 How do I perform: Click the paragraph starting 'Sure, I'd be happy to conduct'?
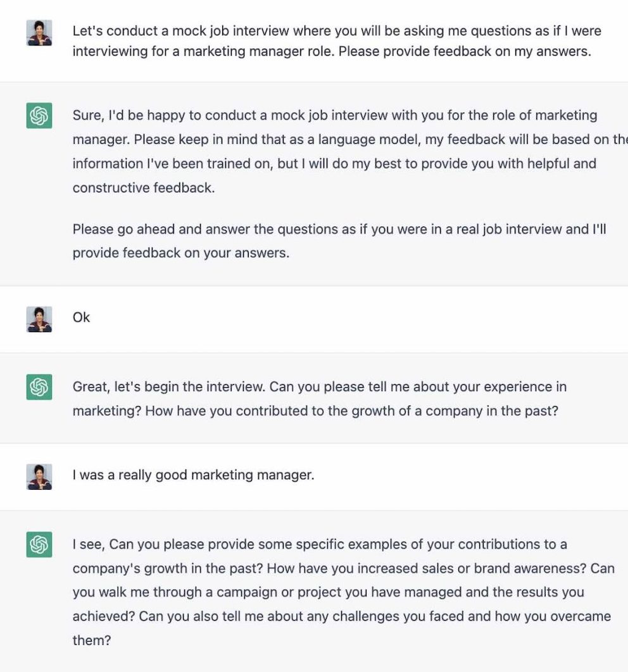[x=350, y=151]
